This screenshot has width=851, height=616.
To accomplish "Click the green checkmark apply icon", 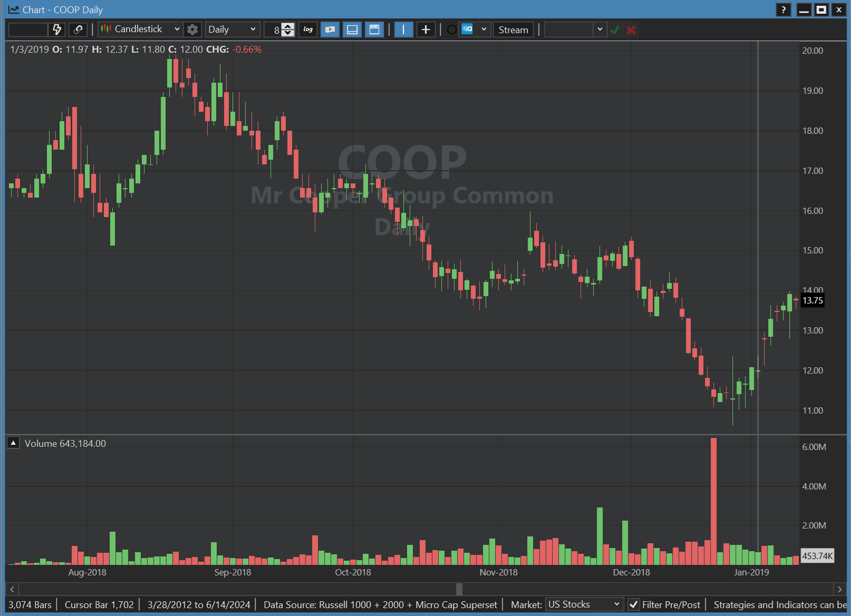I will 615,30.
